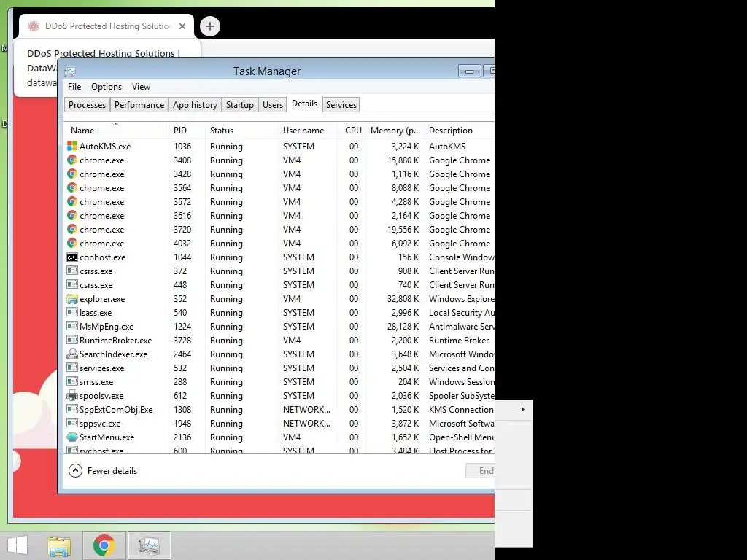Sort by the Description column header
Viewport: 747px width, 560px height.
(460, 130)
